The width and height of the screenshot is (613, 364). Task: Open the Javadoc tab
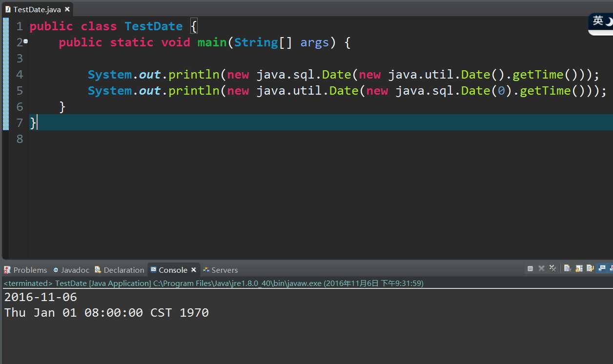click(71, 270)
